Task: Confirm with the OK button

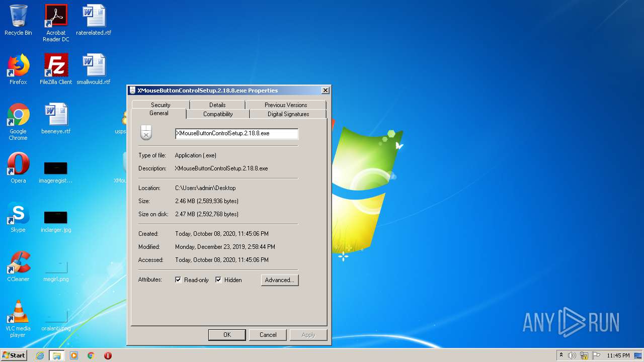Action: (227, 335)
